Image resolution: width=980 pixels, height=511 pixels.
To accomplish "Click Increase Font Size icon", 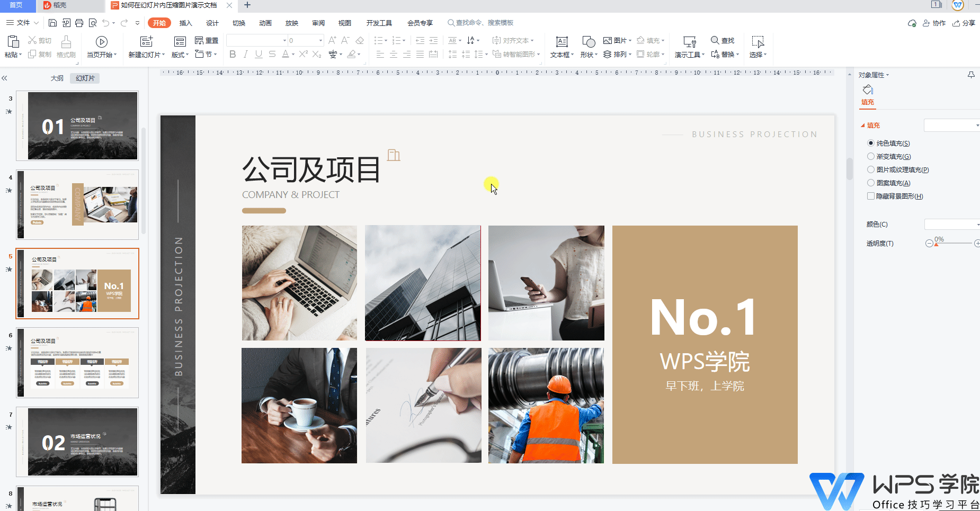I will tap(332, 40).
